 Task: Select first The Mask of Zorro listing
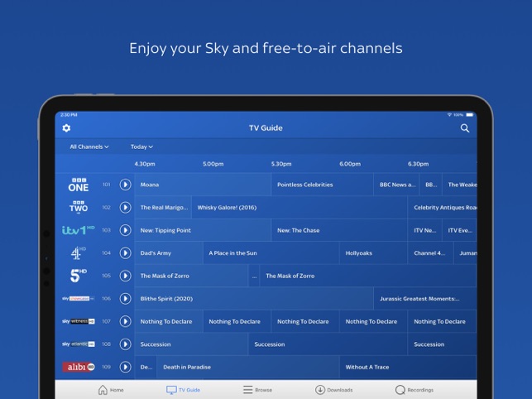click(x=191, y=276)
